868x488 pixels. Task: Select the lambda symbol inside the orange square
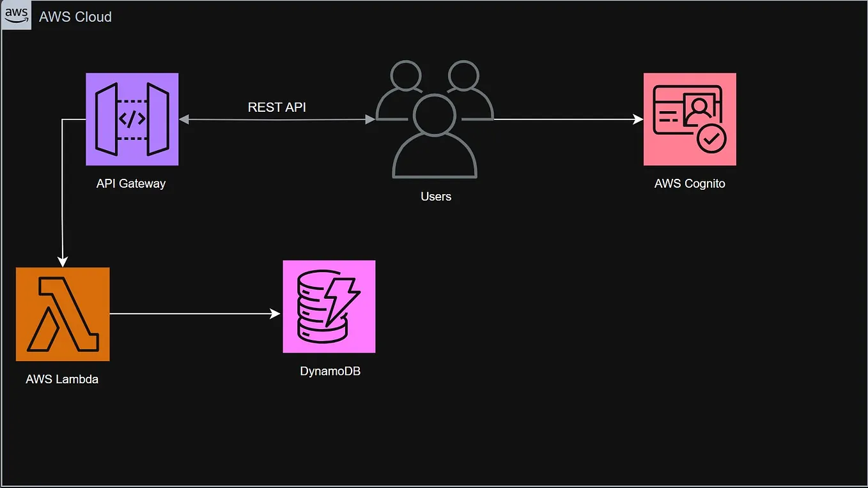pos(62,314)
